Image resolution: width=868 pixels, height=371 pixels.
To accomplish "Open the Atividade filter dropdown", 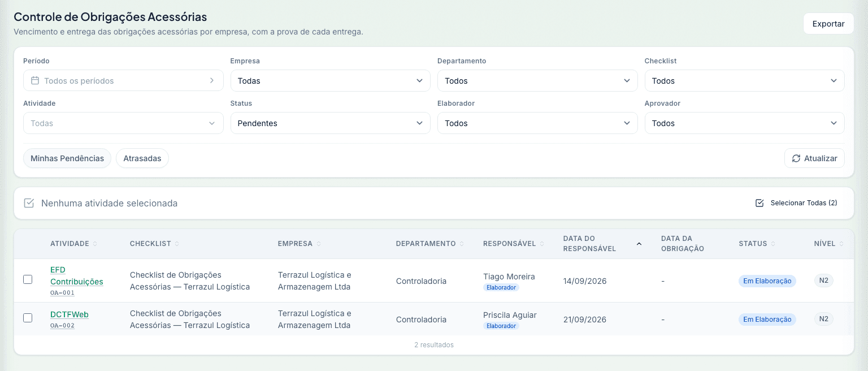I will pos(123,123).
